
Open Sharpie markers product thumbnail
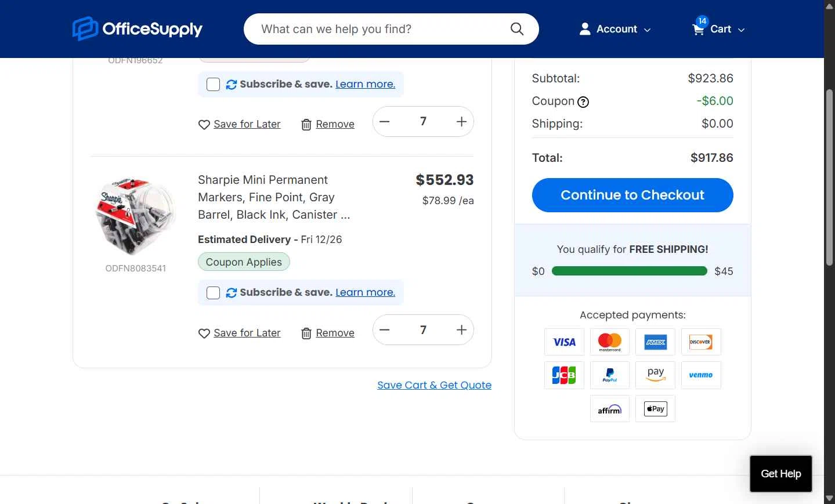[136, 216]
